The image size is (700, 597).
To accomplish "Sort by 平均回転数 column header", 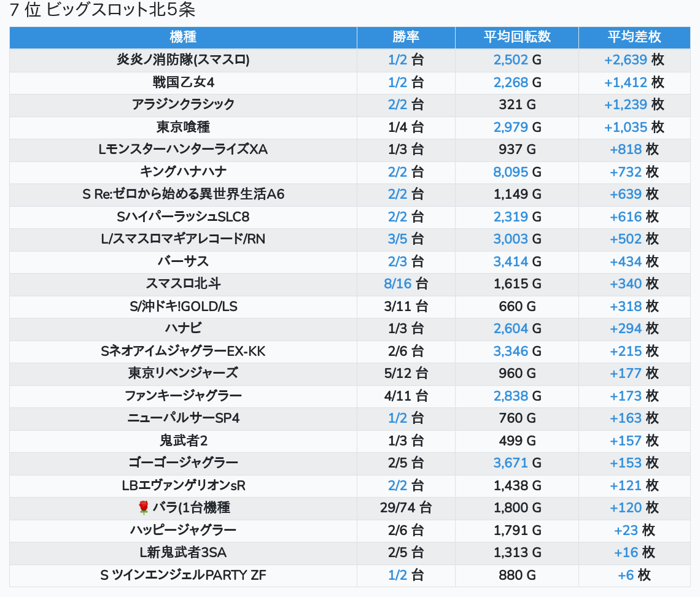I will pyautogui.click(x=517, y=37).
